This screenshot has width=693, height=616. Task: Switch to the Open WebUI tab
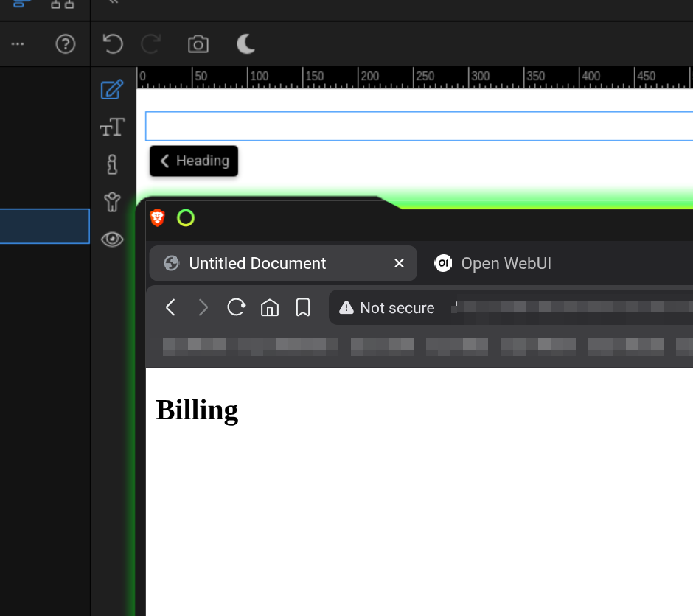pos(506,263)
